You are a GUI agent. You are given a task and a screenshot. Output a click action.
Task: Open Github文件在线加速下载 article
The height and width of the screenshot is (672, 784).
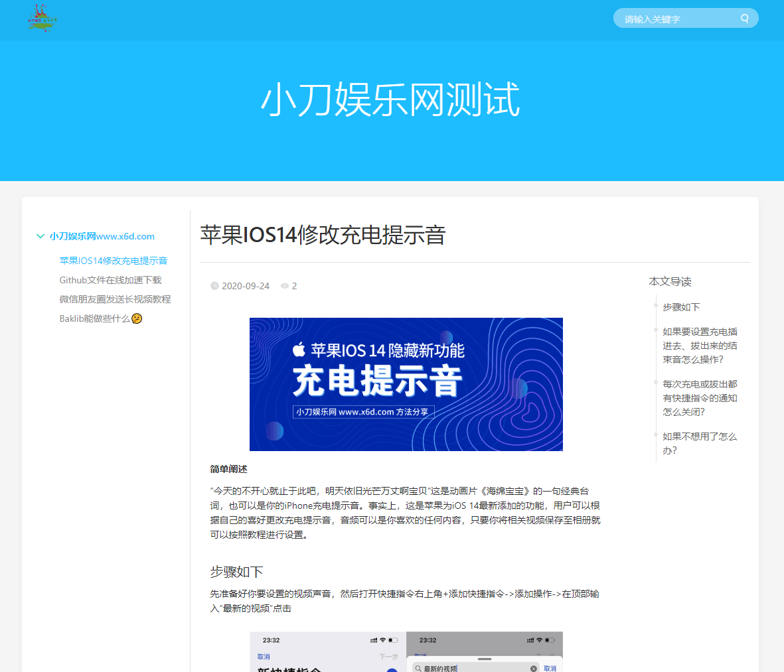pyautogui.click(x=110, y=280)
